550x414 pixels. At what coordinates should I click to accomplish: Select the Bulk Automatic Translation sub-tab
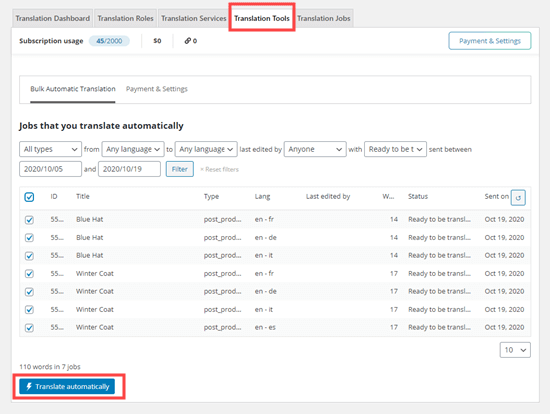(x=73, y=89)
